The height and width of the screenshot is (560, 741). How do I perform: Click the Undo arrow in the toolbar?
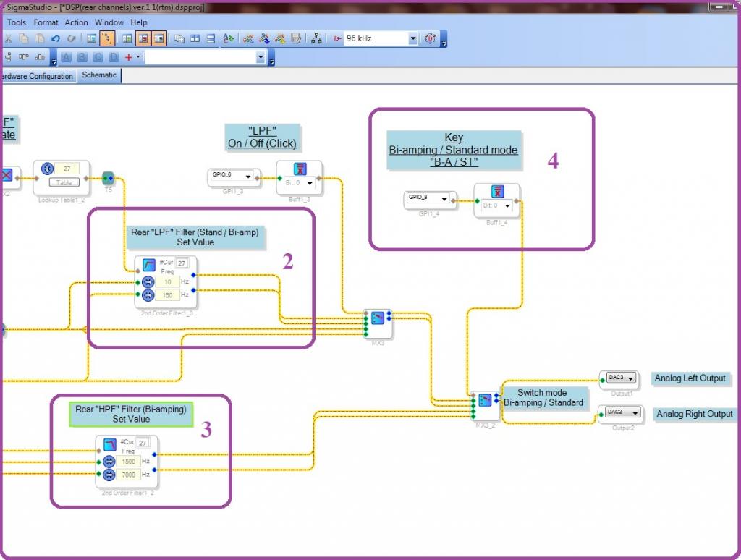click(56, 38)
